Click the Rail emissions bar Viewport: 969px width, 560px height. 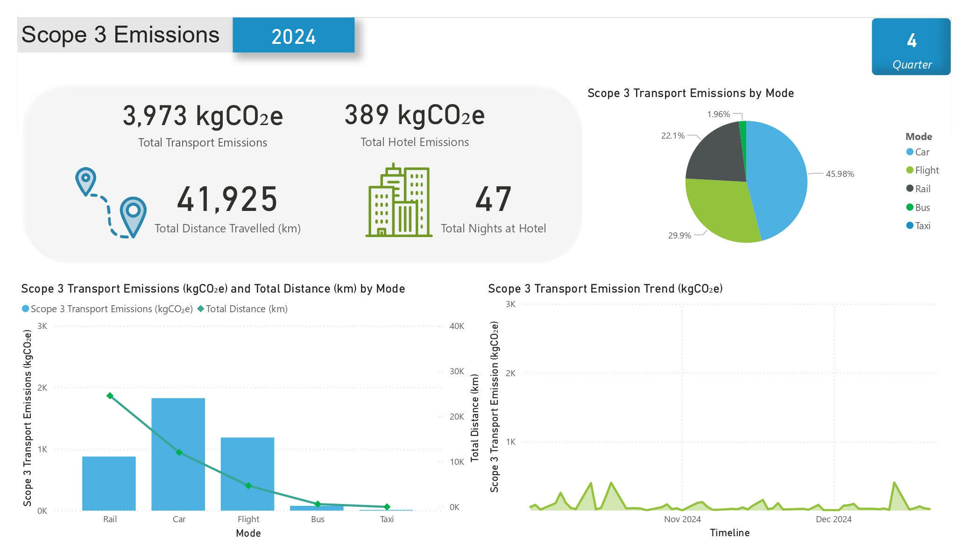(109, 483)
